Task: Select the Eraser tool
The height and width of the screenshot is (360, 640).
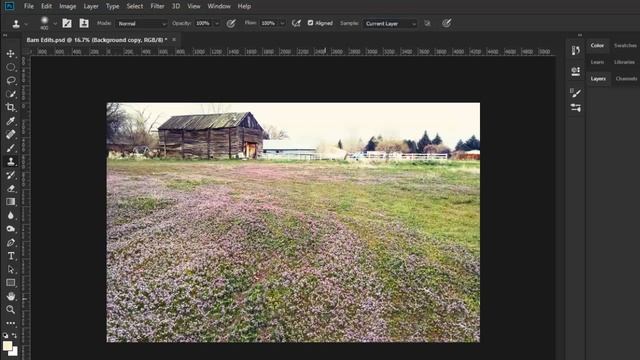Action: 11,188
